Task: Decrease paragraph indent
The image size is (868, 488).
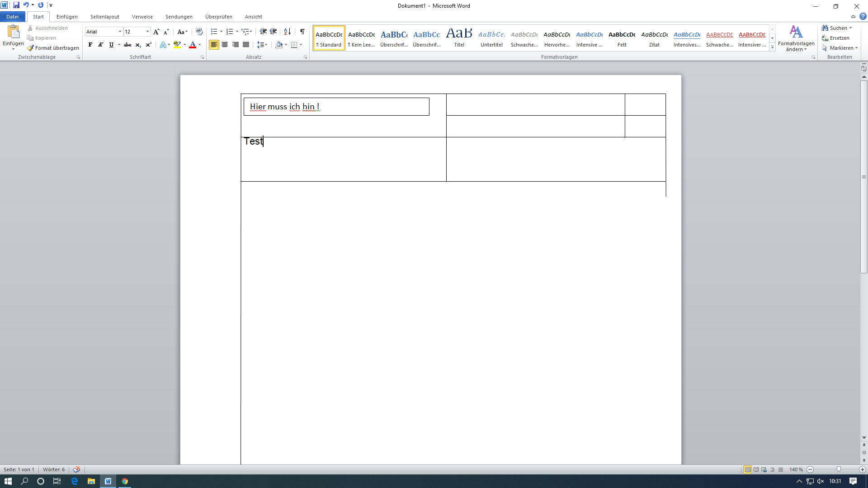Action: 263,32
